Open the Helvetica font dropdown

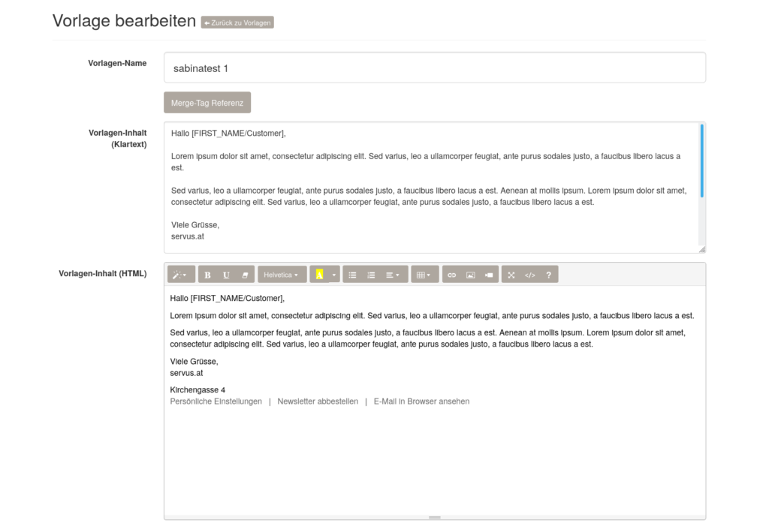click(282, 275)
